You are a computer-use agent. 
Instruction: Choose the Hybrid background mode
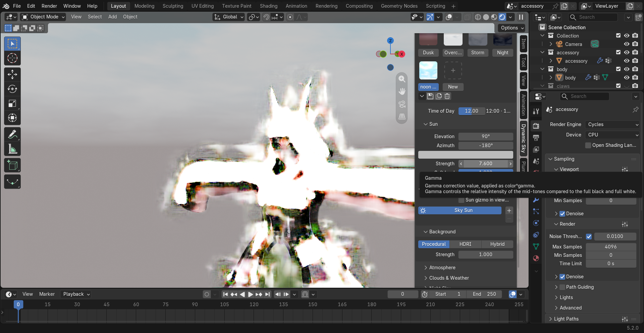tap(497, 244)
